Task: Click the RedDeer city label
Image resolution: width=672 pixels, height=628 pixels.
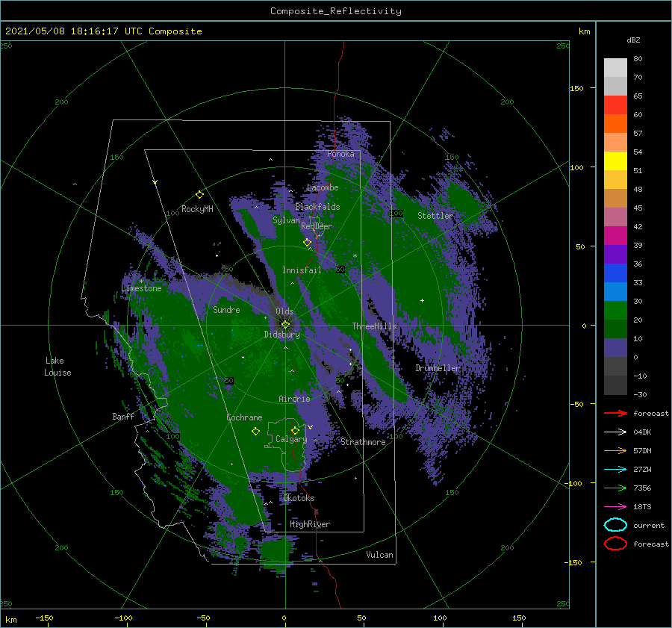Action: (x=317, y=226)
